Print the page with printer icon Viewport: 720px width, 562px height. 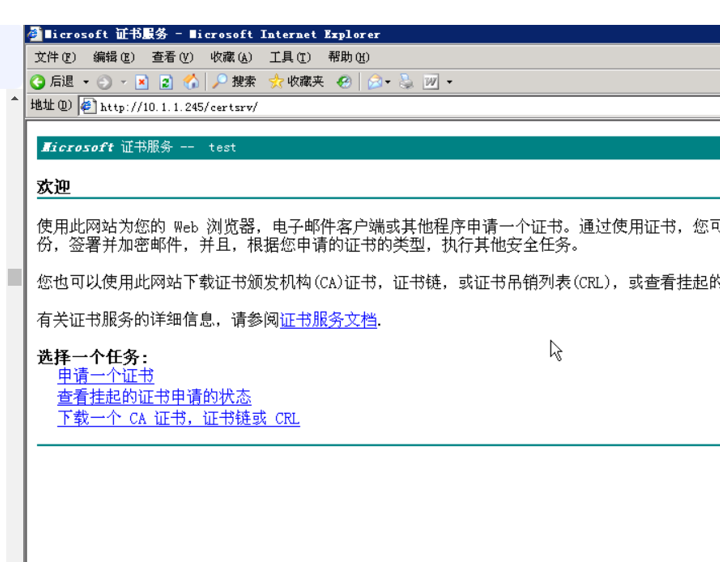[406, 82]
